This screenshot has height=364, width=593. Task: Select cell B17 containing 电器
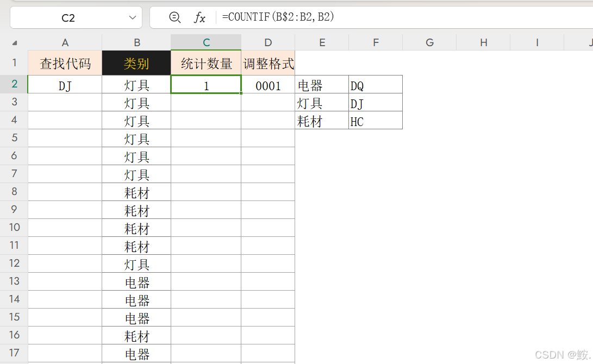click(136, 354)
